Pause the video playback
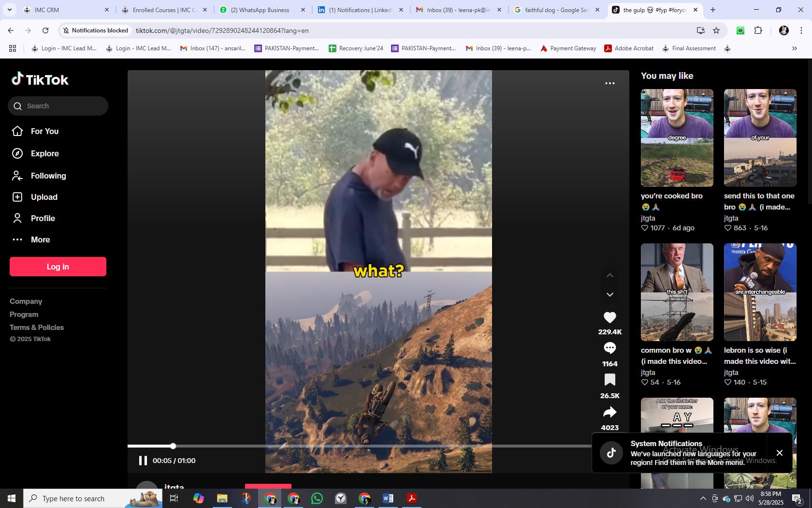Image resolution: width=812 pixels, height=508 pixels. coord(143,461)
